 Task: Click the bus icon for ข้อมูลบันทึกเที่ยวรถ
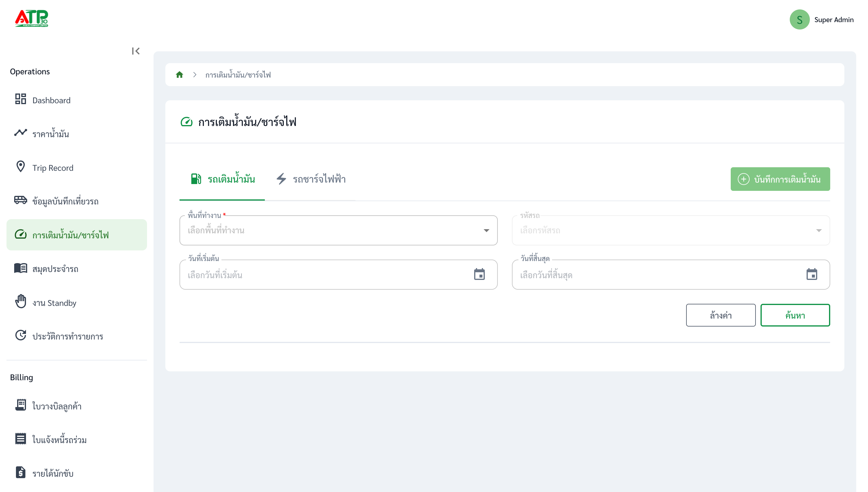coord(21,200)
